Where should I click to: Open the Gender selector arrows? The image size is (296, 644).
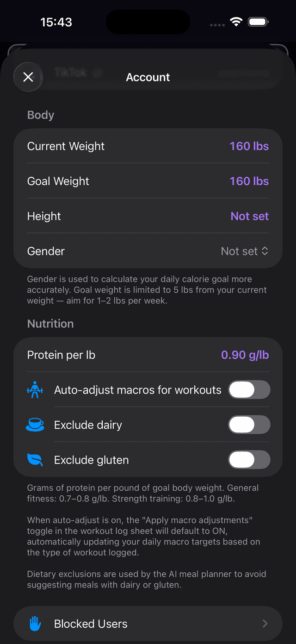click(x=265, y=251)
